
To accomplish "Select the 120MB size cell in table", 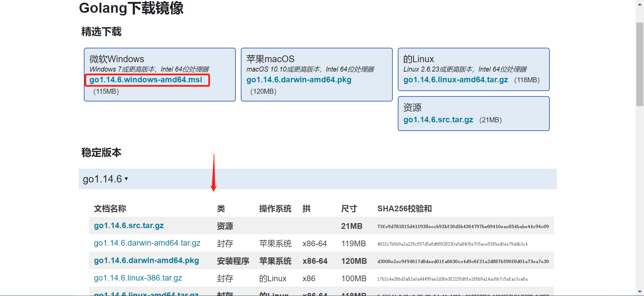I will point(354,261).
